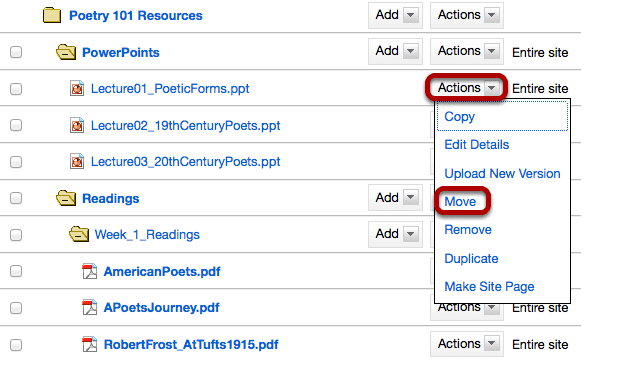Tick the RobertFrost_AtTufts1915.pdf checkbox
This screenshot has width=618, height=371.
[16, 345]
